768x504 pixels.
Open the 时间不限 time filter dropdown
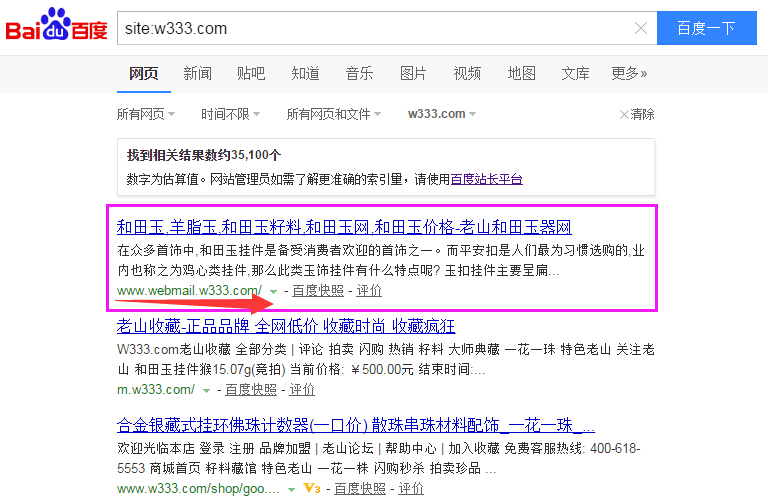click(x=229, y=114)
